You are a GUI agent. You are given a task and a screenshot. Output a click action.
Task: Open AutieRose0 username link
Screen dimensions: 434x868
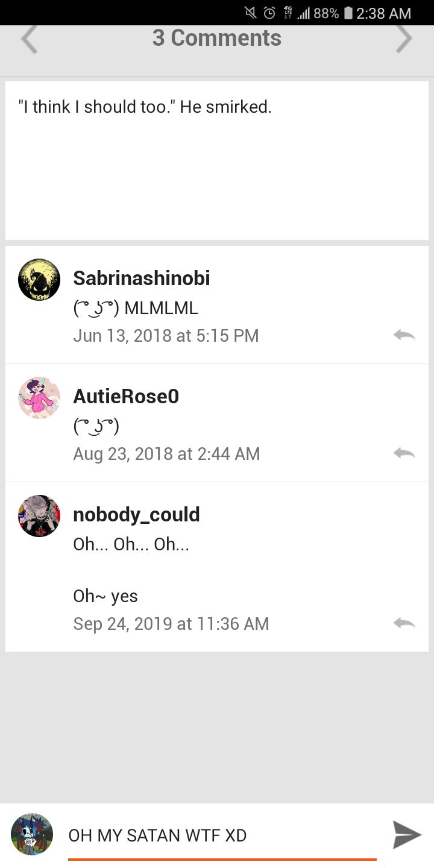point(126,397)
